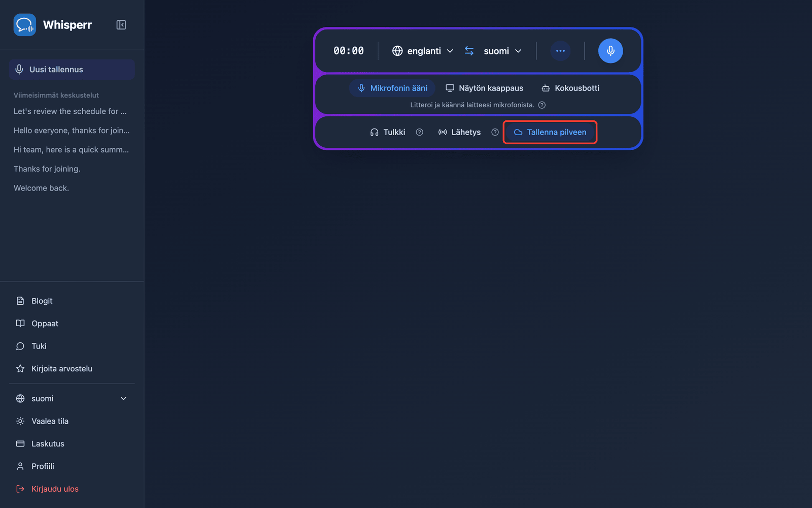Open Blogit in the sidebar
This screenshot has height=508, width=812.
click(72, 301)
